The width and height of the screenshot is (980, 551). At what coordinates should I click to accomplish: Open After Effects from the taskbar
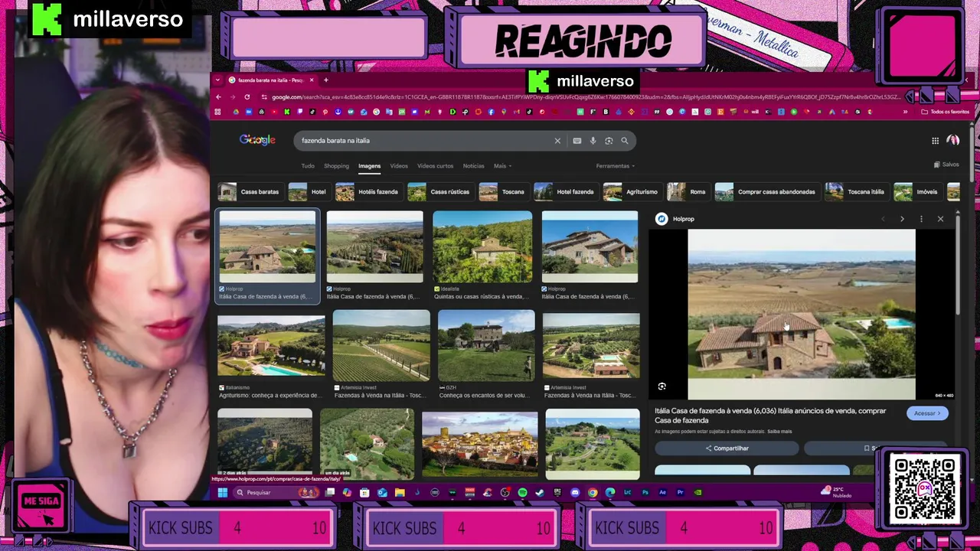(x=663, y=493)
